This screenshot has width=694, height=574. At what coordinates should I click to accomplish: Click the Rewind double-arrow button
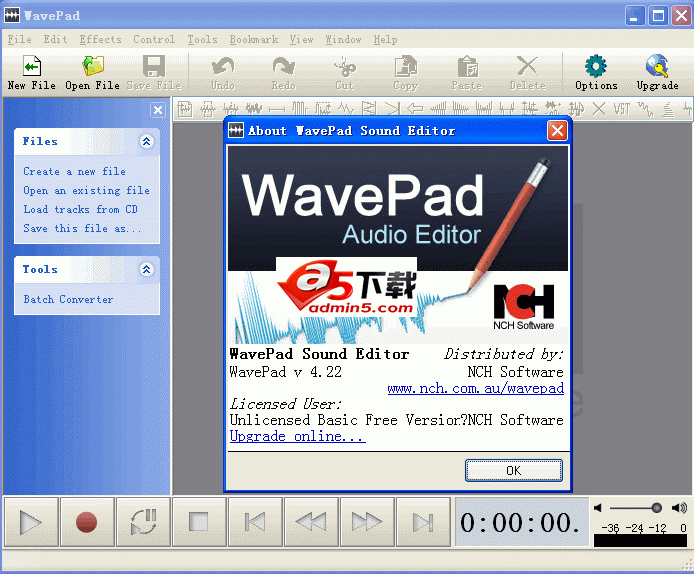coord(311,522)
